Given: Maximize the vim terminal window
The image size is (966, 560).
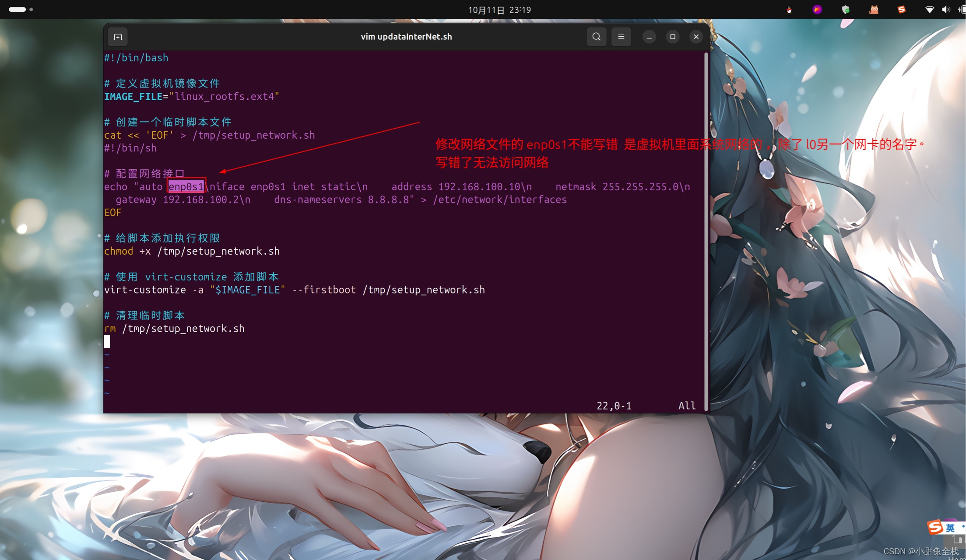Looking at the screenshot, I should coord(673,37).
